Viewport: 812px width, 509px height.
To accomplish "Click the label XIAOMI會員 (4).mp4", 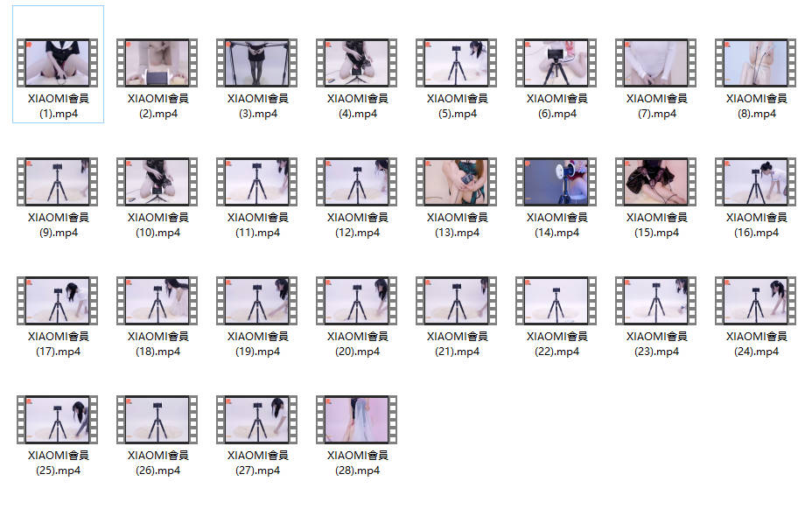I will coord(357,106).
